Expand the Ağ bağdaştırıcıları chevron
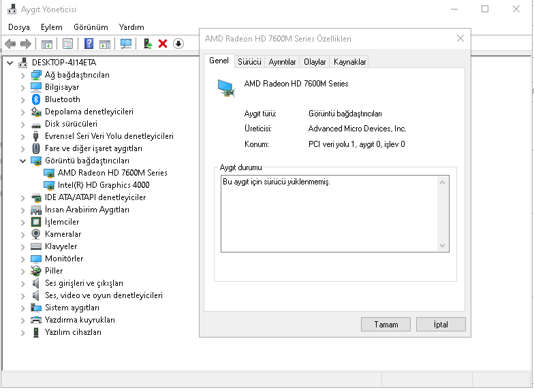Viewport: 534px width, 392px height. click(x=23, y=75)
